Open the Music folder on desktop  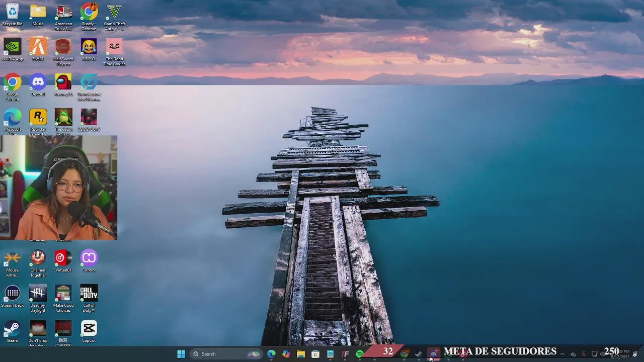38,15
